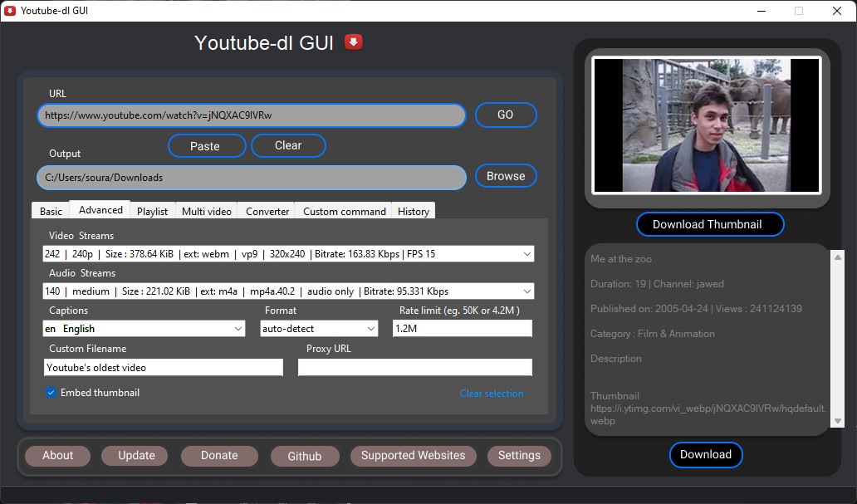Viewport: 857px width, 504px height.
Task: Click the thumbnail URL text in info panel
Action: click(x=708, y=414)
